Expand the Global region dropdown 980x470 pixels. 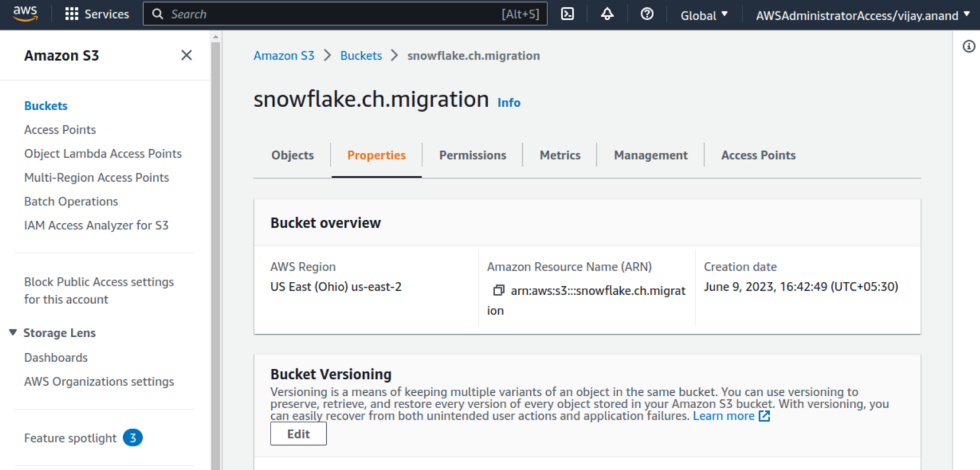[x=704, y=15]
